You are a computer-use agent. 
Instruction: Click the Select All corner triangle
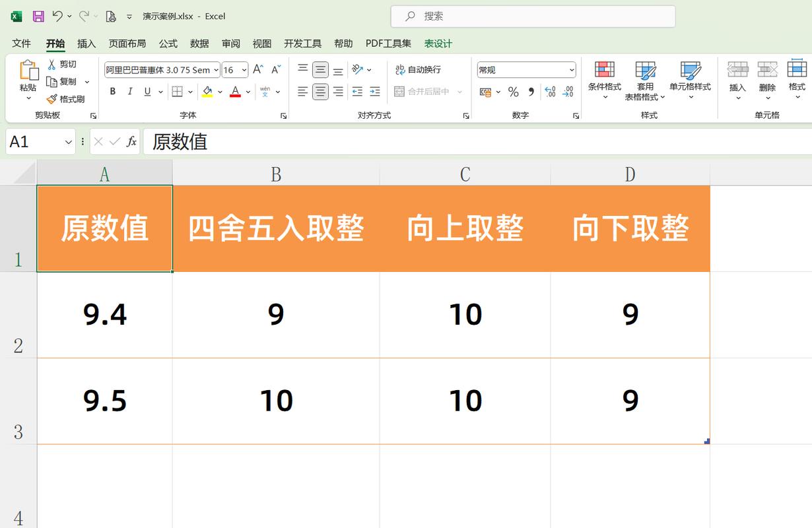point(24,174)
